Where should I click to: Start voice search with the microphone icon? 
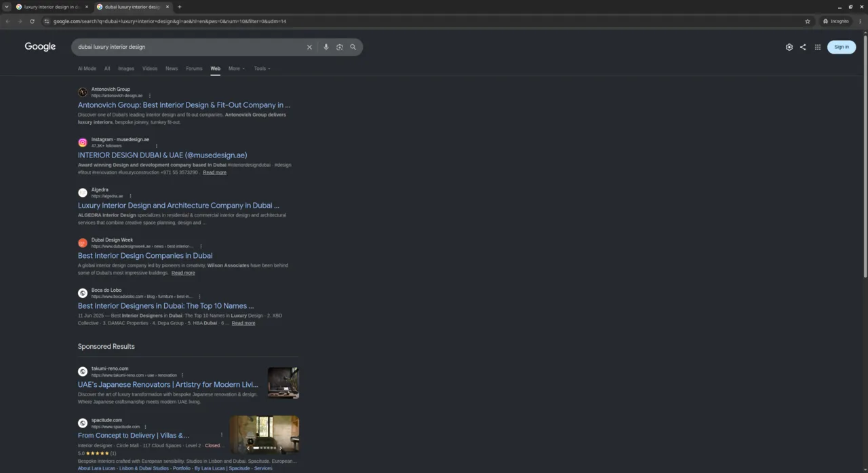click(326, 48)
